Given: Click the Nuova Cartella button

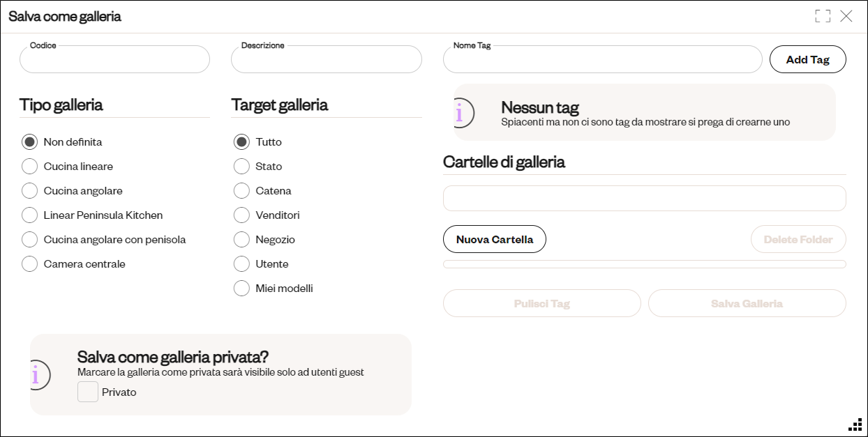Looking at the screenshot, I should tap(495, 239).
